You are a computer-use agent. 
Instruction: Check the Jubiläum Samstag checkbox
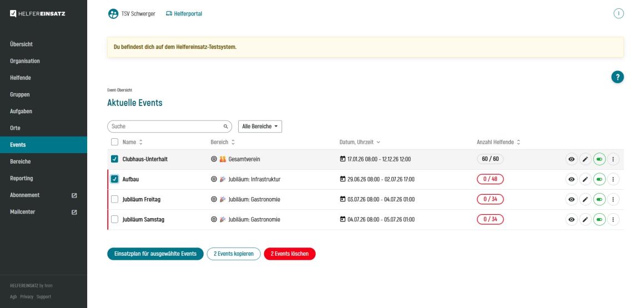[114, 219]
